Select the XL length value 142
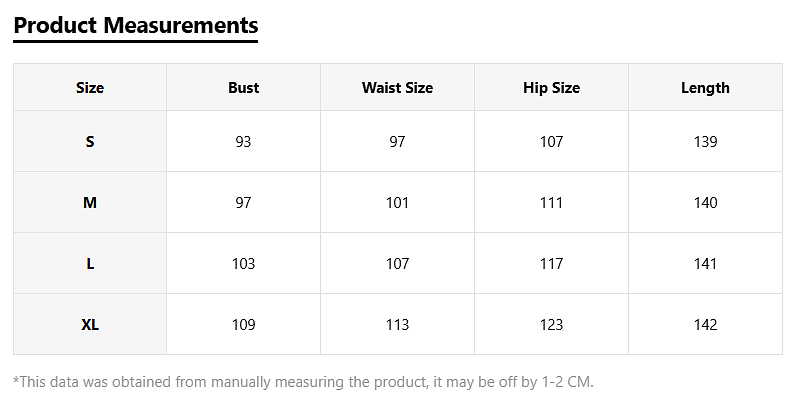 [x=705, y=325]
